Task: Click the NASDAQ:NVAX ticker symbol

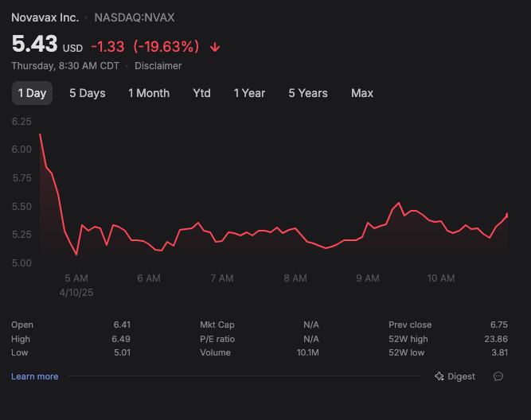Action: [x=135, y=17]
